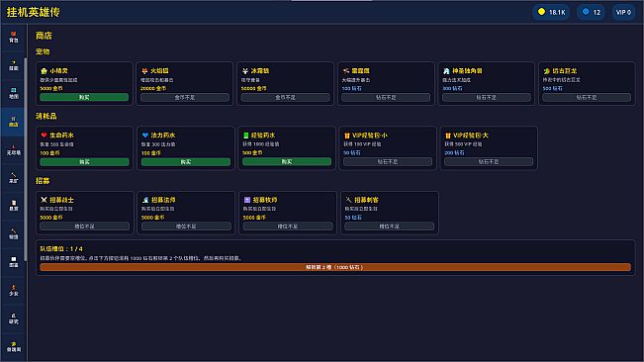644x362 pixels.
Task: Buy the 小精灵 pet
Action: click(x=84, y=97)
